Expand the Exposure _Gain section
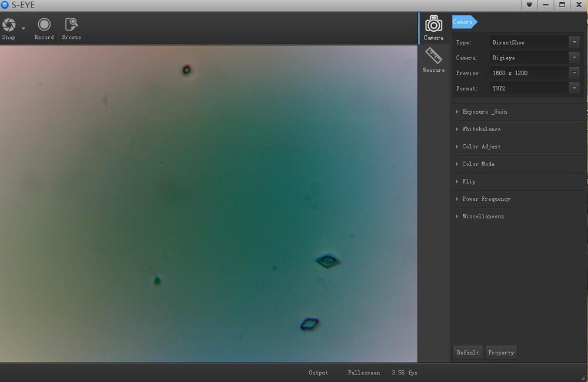This screenshot has width=588, height=382. click(485, 112)
